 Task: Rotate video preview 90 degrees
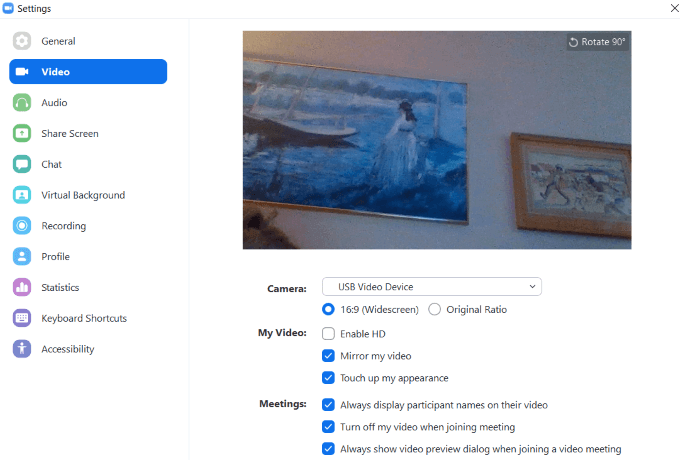pos(597,42)
